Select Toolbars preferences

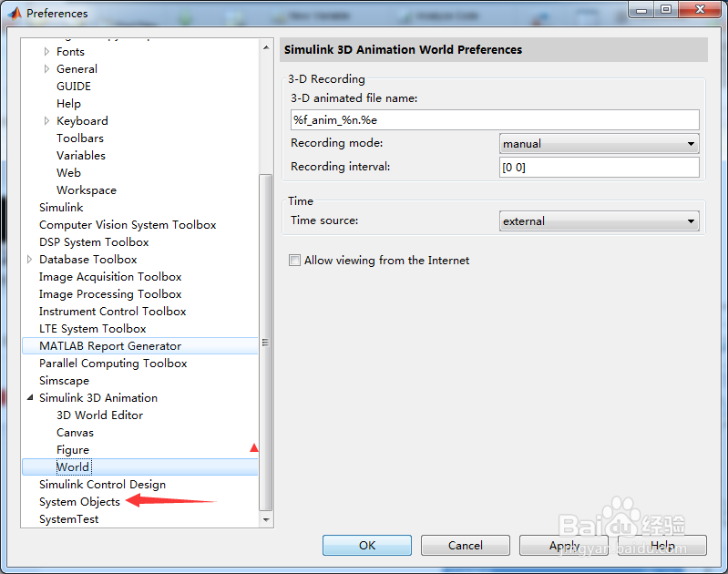pyautogui.click(x=80, y=138)
